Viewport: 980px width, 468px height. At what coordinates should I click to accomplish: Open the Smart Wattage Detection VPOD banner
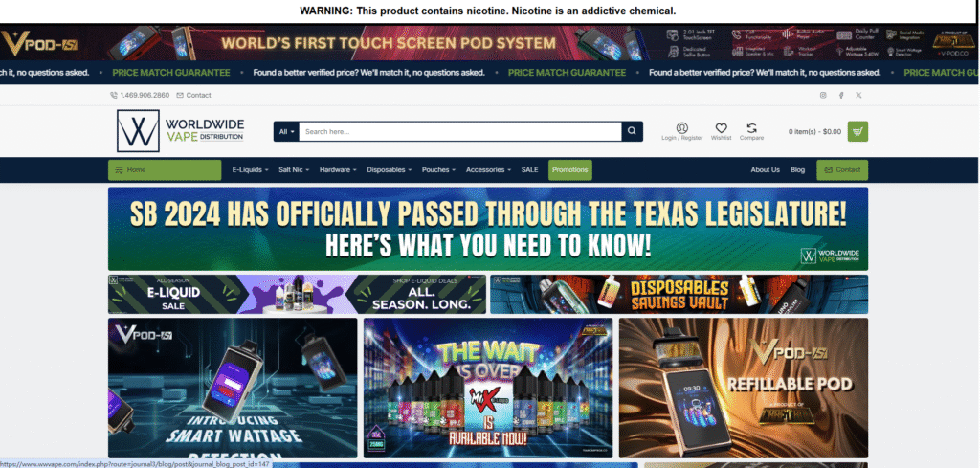[x=233, y=388]
